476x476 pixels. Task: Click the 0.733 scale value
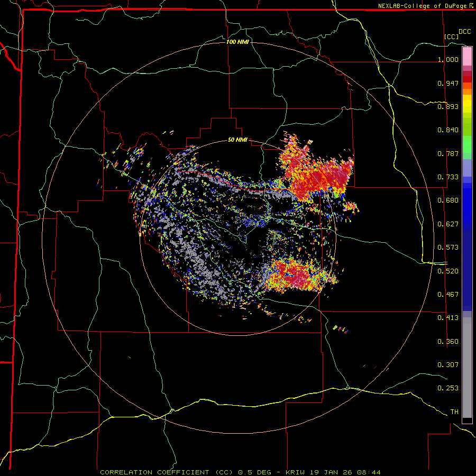(448, 177)
